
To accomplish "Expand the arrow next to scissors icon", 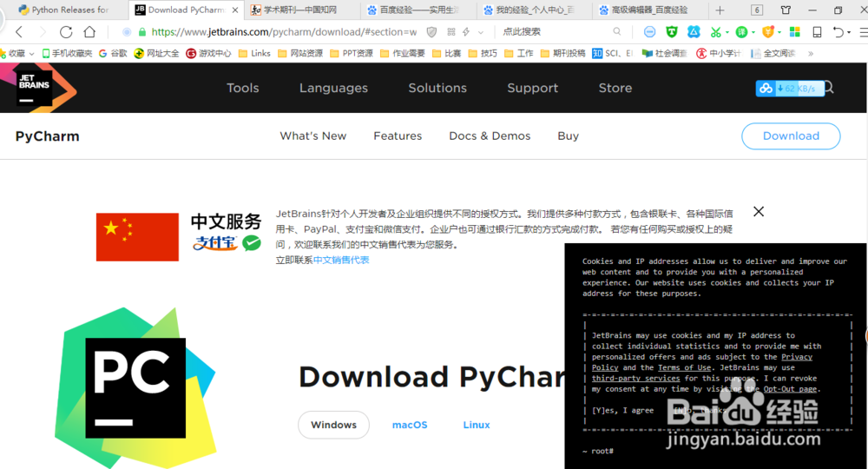I will [727, 33].
